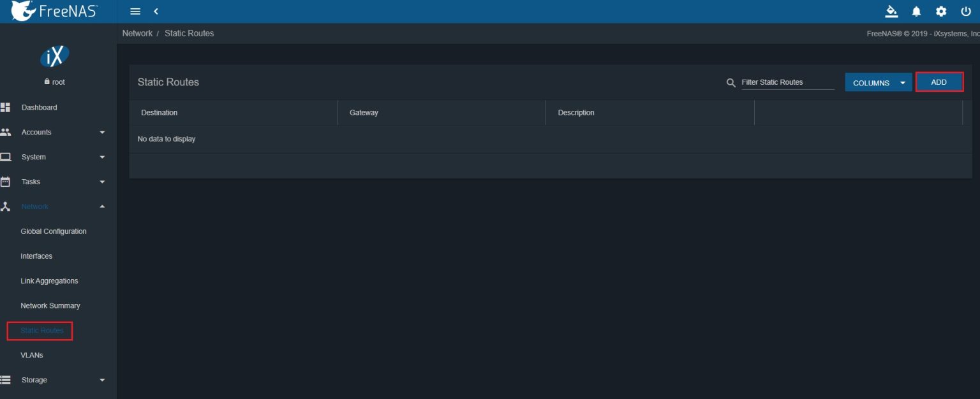The image size is (980, 399).
Task: Click the power options icon
Action: pos(965,11)
